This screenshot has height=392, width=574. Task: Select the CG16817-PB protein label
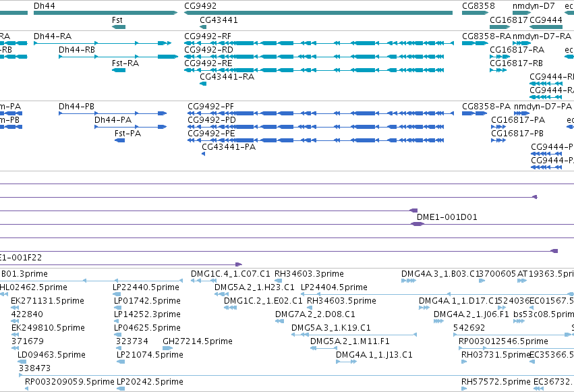coord(517,134)
